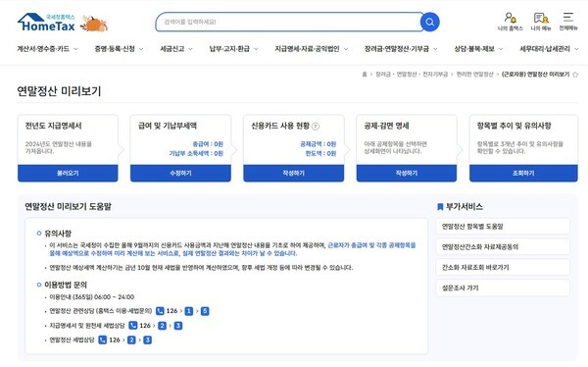Screen dimensions: 588x367
Task: Click 작성하기 button under 신용카드 사용 현황
Action: pyautogui.click(x=294, y=173)
